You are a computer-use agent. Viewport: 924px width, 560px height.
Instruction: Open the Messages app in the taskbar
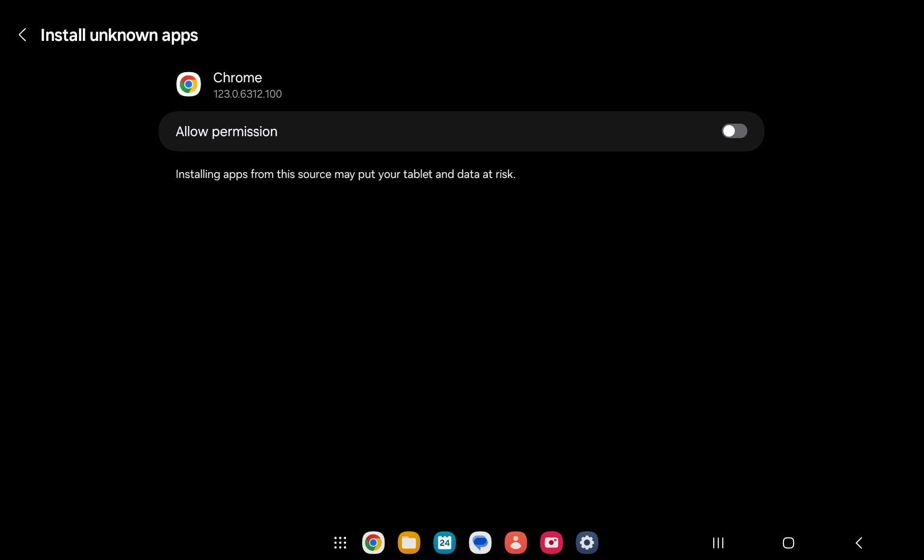click(480, 543)
